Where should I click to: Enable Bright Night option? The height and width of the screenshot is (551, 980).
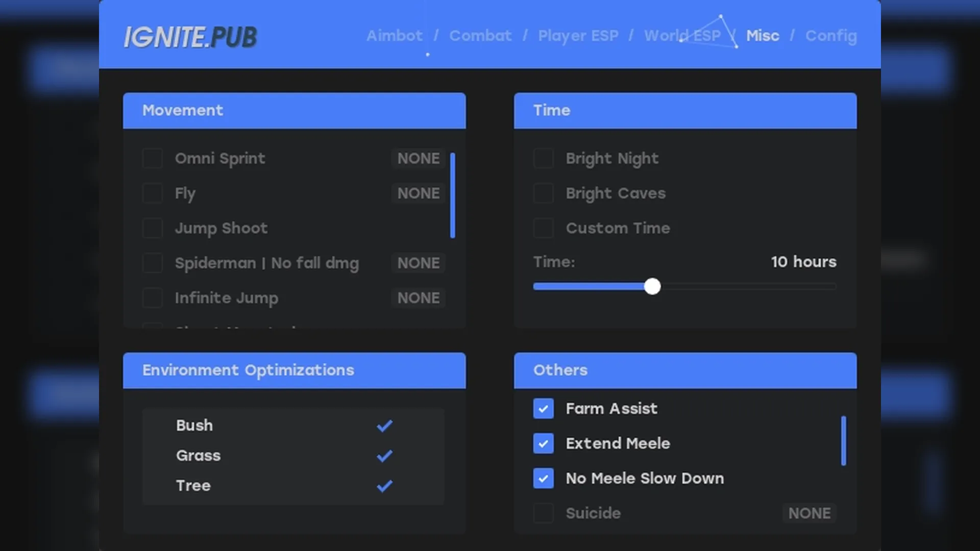pos(543,159)
